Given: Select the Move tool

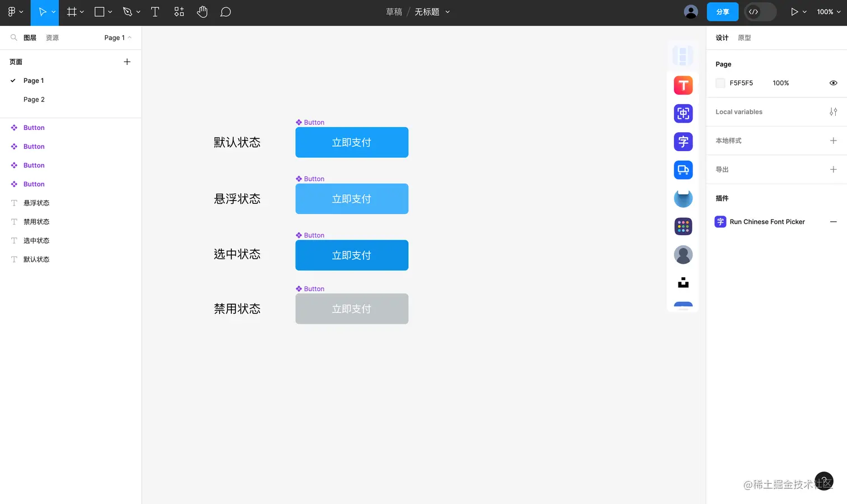Looking at the screenshot, I should [x=42, y=12].
